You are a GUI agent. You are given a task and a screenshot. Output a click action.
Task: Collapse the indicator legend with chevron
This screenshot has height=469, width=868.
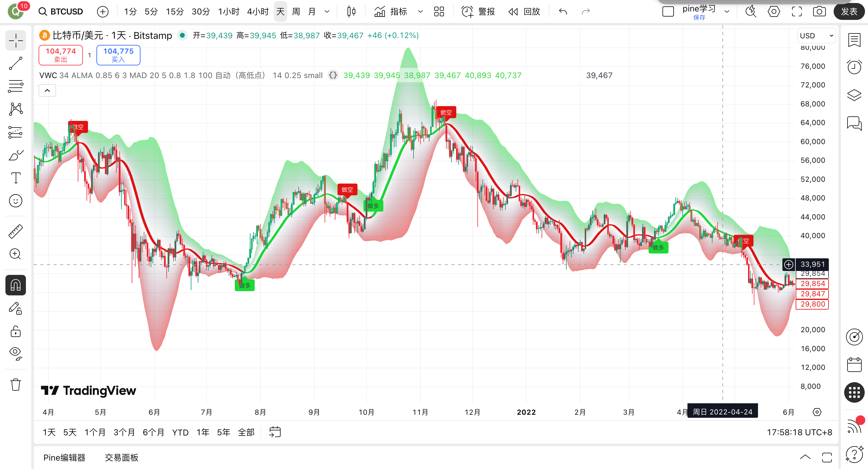[x=47, y=90]
